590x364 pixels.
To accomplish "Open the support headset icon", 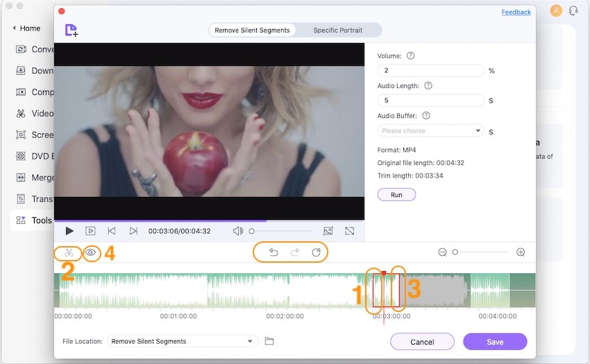I will click(x=573, y=10).
